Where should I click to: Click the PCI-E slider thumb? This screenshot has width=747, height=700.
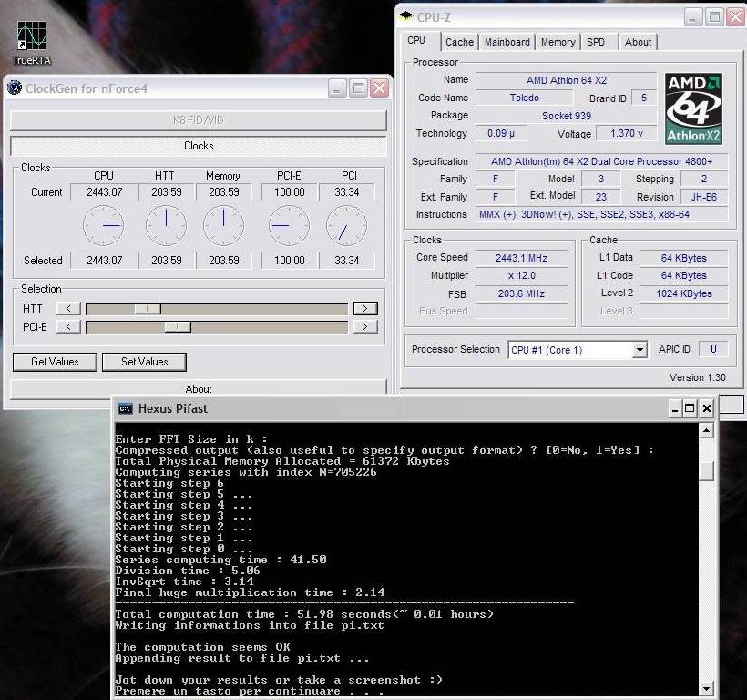click(178, 327)
